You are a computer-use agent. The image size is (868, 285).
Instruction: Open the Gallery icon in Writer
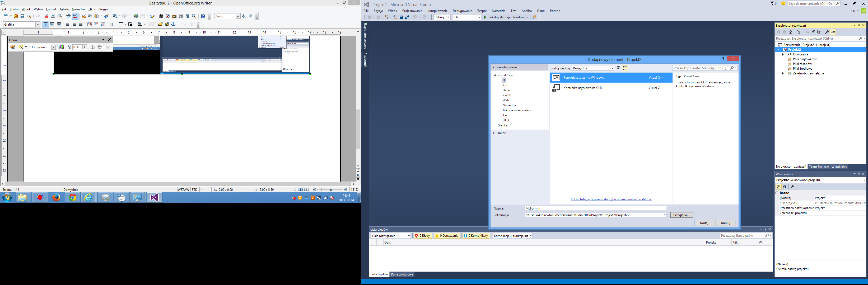(x=174, y=16)
